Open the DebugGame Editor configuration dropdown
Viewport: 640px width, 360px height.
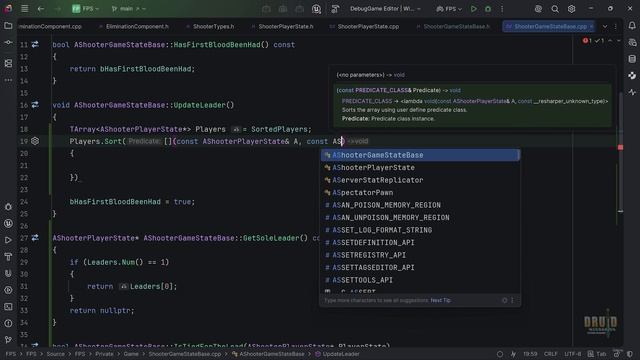[x=385, y=9]
